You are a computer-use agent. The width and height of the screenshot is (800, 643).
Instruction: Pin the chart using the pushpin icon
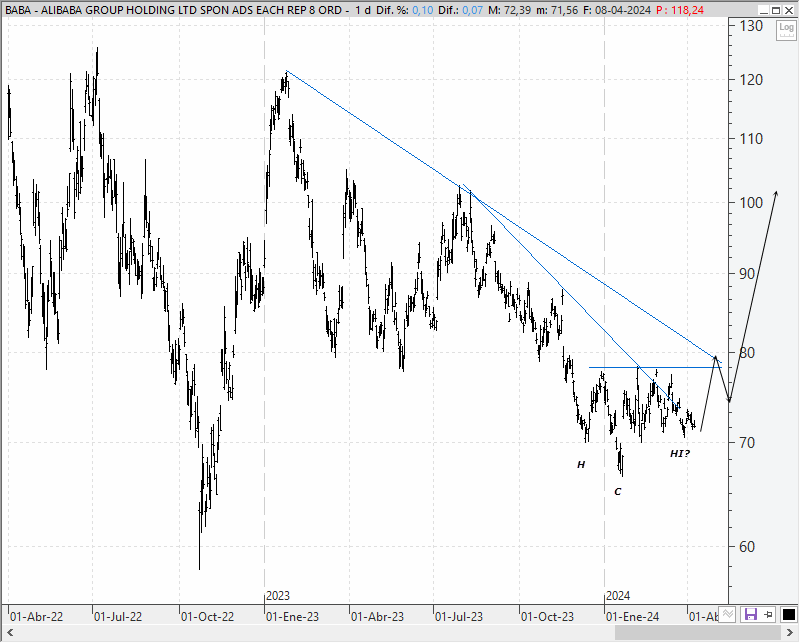coord(769,614)
